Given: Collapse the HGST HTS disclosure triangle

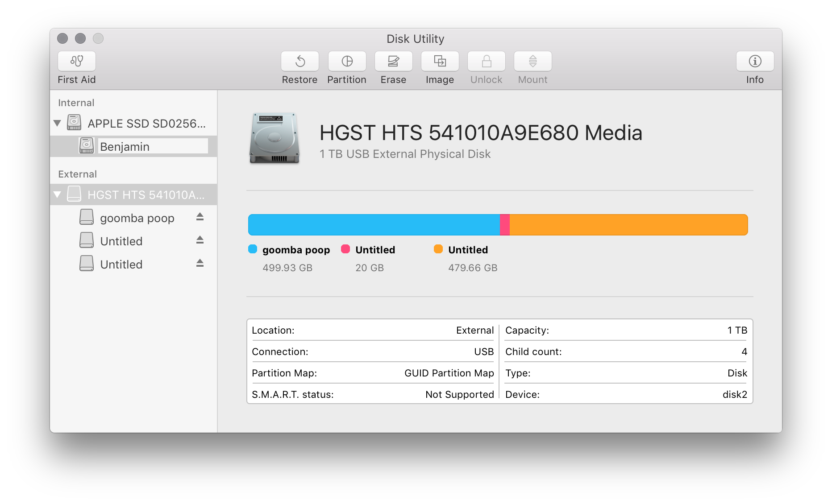Looking at the screenshot, I should point(57,194).
